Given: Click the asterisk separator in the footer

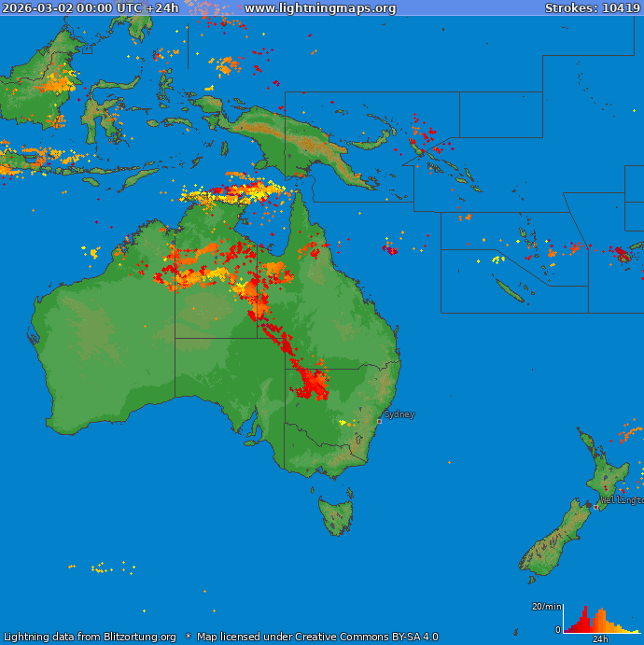Looking at the screenshot, I should coord(188,636).
